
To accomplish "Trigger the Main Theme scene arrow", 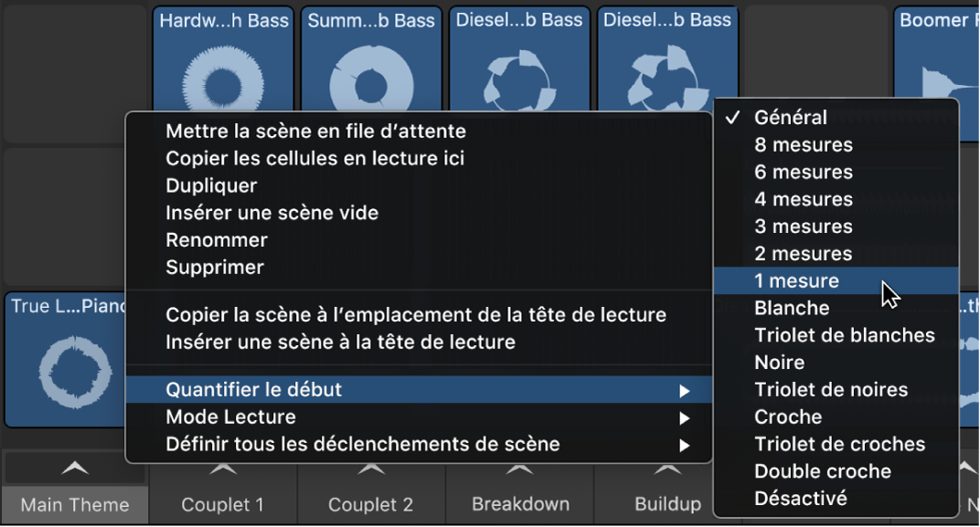I will [x=74, y=468].
